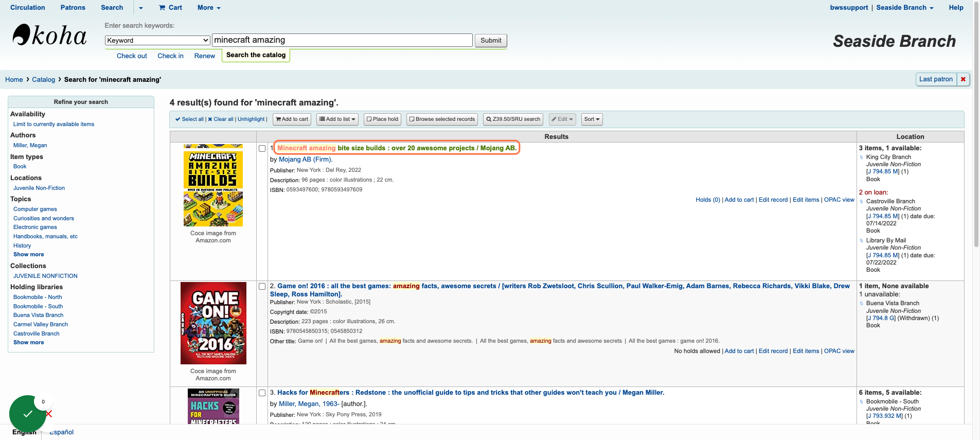
Task: Switch language to Español
Action: [x=62, y=432]
